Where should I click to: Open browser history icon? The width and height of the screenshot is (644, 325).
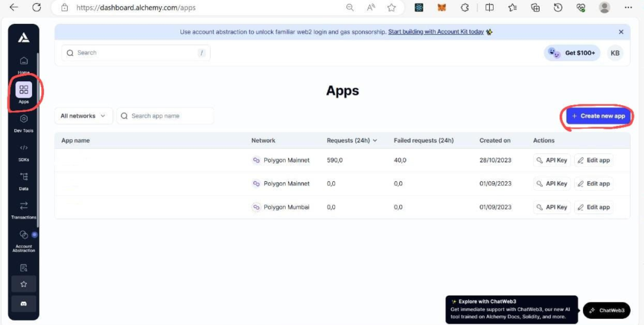click(x=558, y=8)
